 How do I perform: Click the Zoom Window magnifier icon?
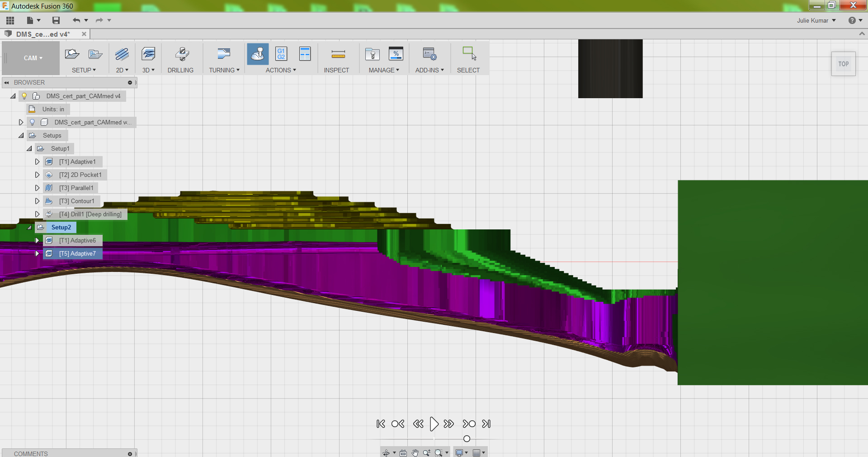(x=439, y=452)
